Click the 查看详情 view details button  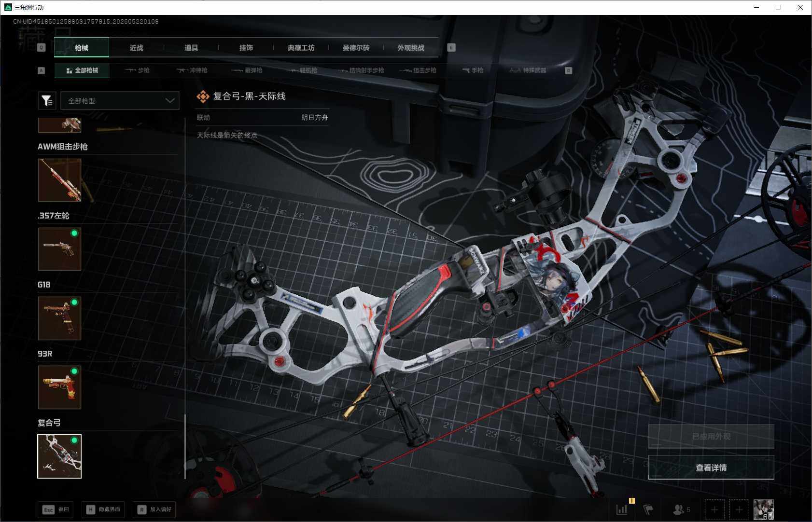[x=711, y=467]
